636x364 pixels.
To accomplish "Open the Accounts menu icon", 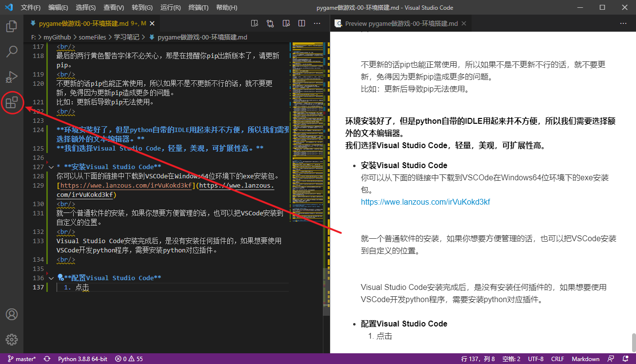I will pyautogui.click(x=12, y=314).
